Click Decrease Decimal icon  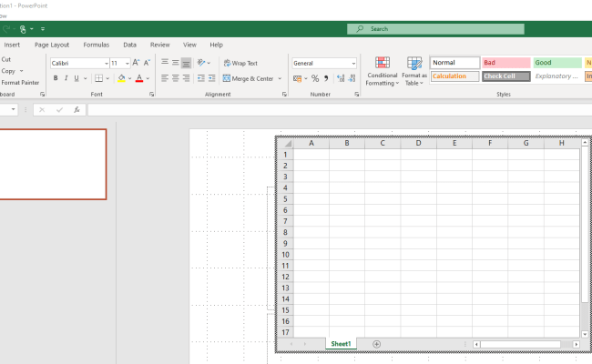pos(352,78)
